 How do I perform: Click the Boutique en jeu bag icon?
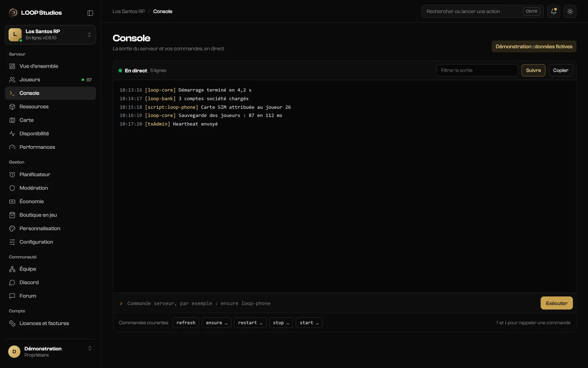[x=12, y=215]
